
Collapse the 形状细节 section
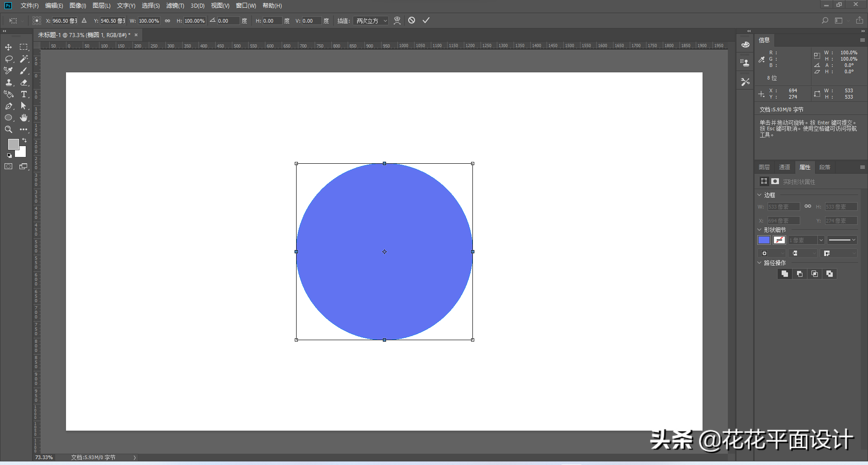(x=759, y=230)
